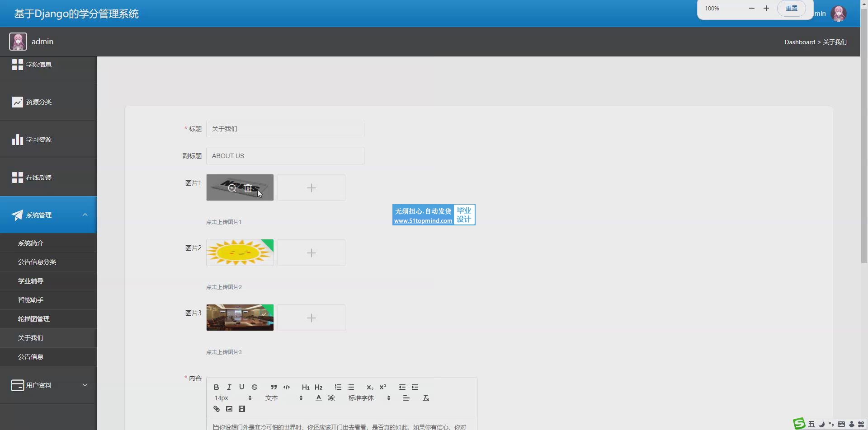Insert a blockquote
This screenshot has height=430, width=868.
pyautogui.click(x=274, y=387)
